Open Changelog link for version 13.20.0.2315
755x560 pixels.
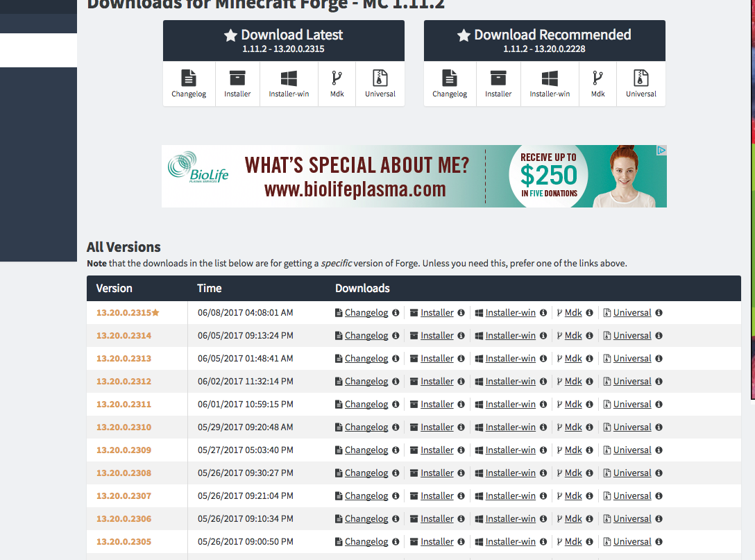pos(366,312)
